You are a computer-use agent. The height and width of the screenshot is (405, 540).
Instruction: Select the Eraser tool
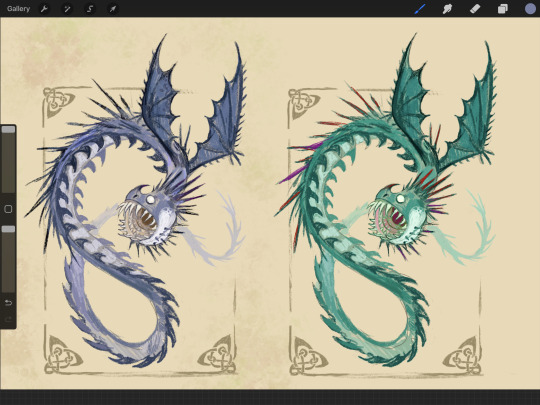pyautogui.click(x=475, y=9)
